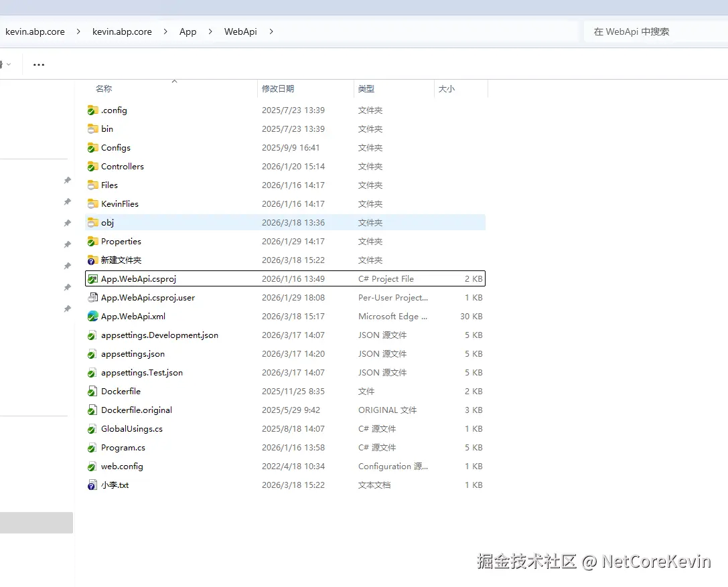Select file name web.config
The image size is (728, 587).
click(x=122, y=467)
